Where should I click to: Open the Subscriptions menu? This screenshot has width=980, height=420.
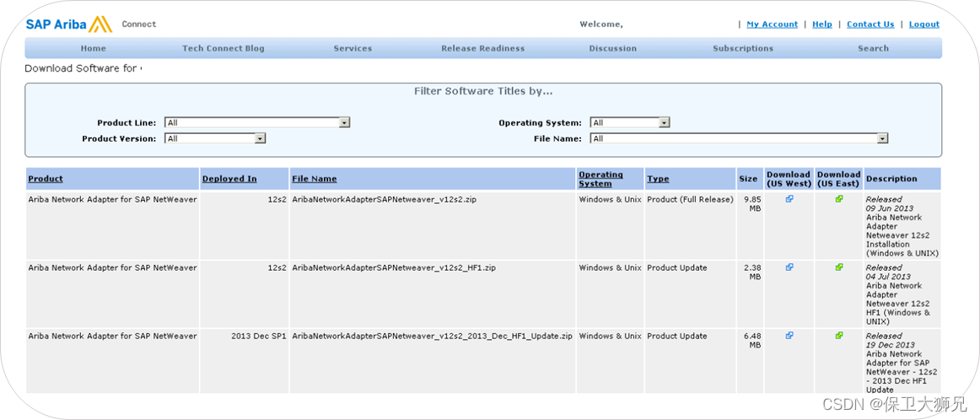[743, 48]
